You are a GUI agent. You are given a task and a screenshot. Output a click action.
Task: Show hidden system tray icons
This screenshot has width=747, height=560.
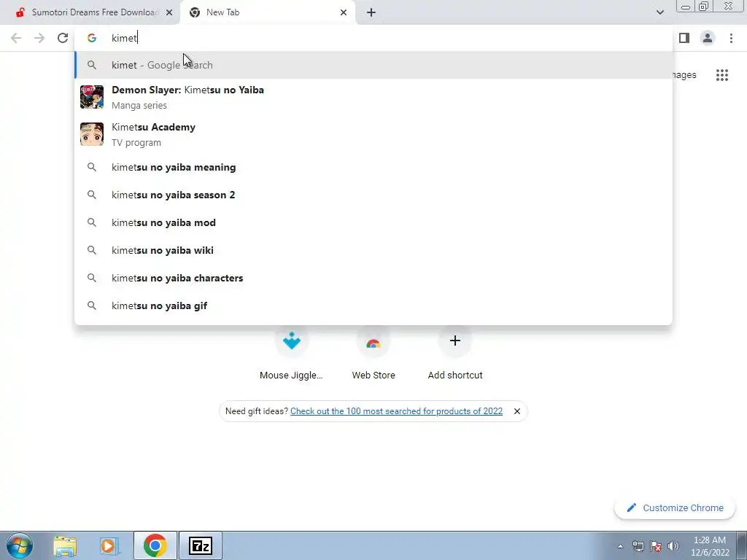[620, 546]
